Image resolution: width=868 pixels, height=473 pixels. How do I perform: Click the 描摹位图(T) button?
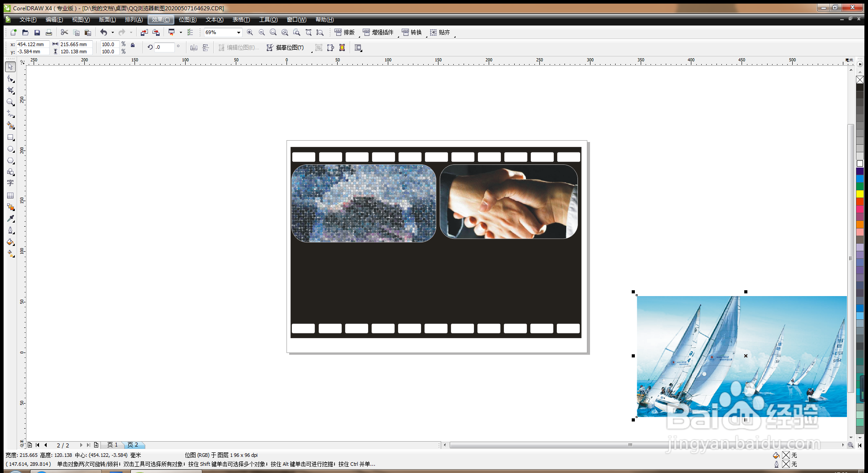click(x=285, y=47)
